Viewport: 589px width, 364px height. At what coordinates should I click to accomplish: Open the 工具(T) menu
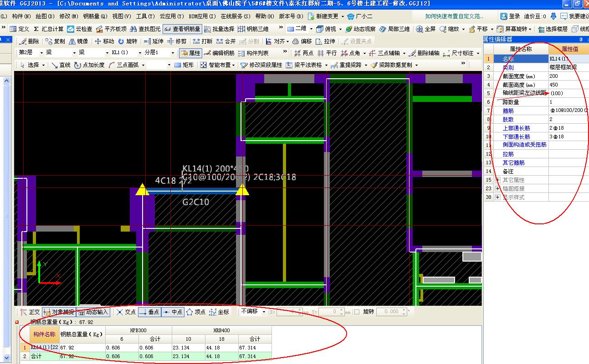coord(146,16)
